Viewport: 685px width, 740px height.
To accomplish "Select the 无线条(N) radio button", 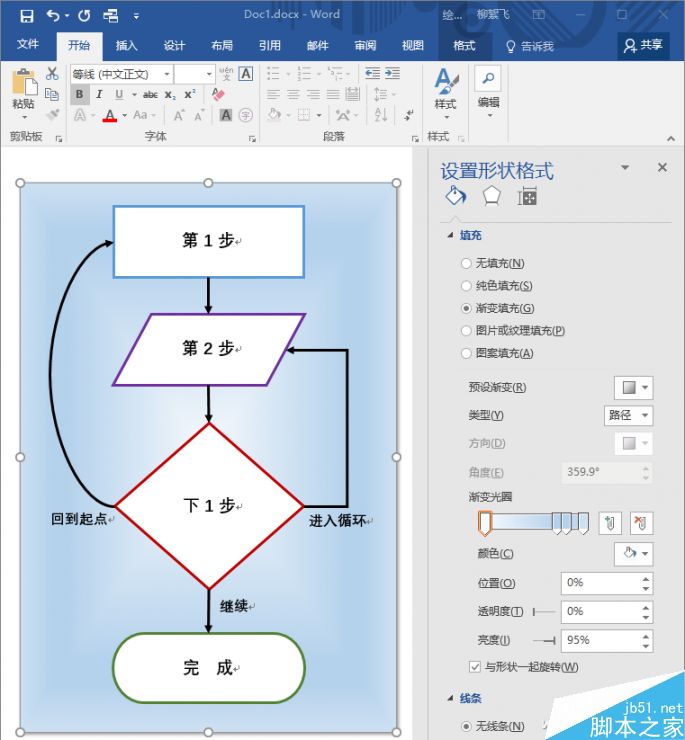I will coord(466,726).
